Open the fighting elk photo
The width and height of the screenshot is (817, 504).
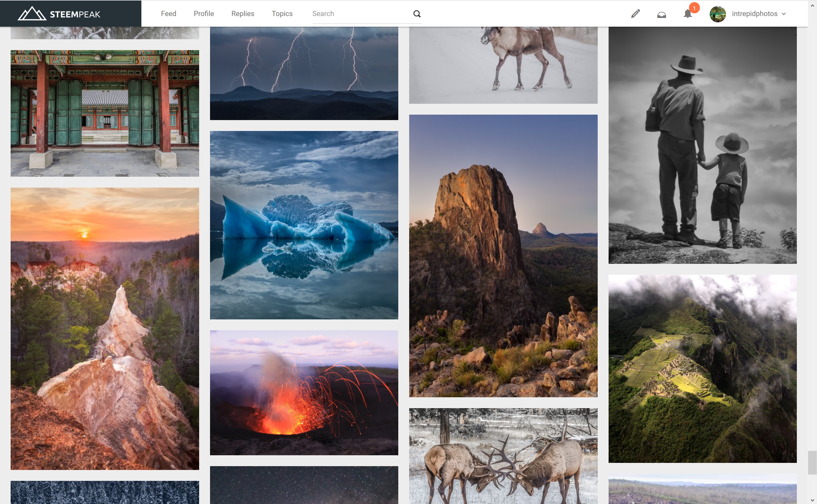coord(503,456)
